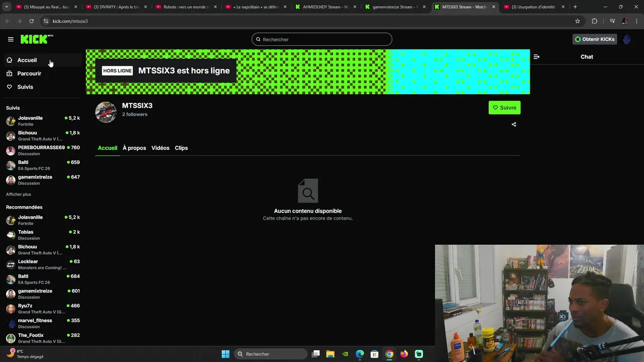Click the address bar showing kick.com/mtssix3
644x362 pixels.
(307, 21)
